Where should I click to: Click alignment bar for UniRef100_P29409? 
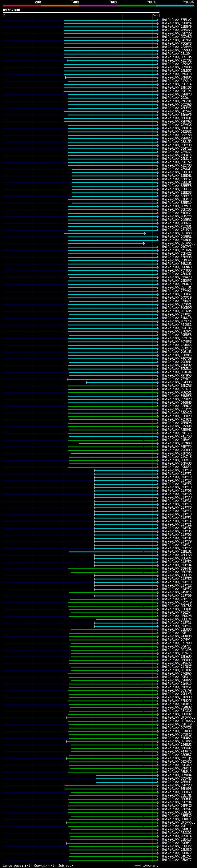(x=111, y=64)
